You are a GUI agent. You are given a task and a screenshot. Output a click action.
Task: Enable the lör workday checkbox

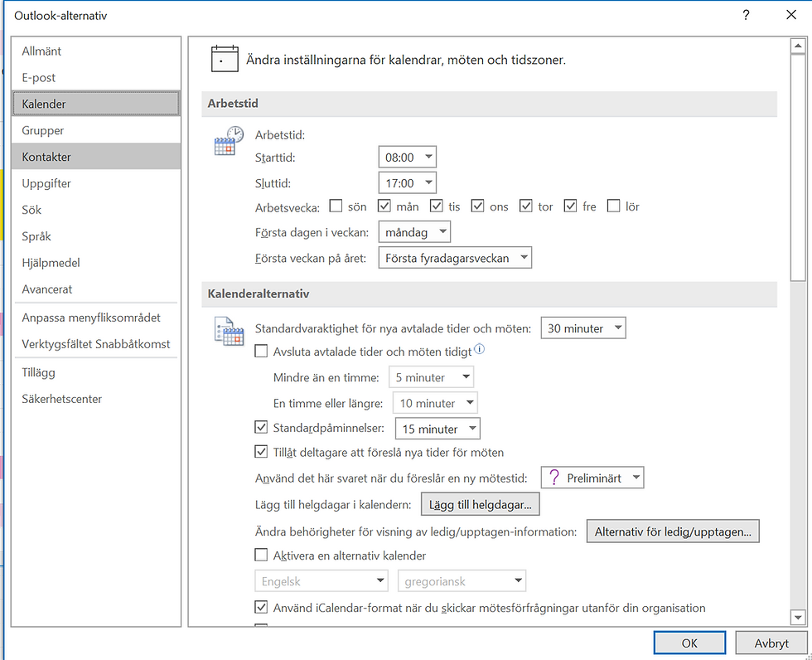[x=614, y=206]
